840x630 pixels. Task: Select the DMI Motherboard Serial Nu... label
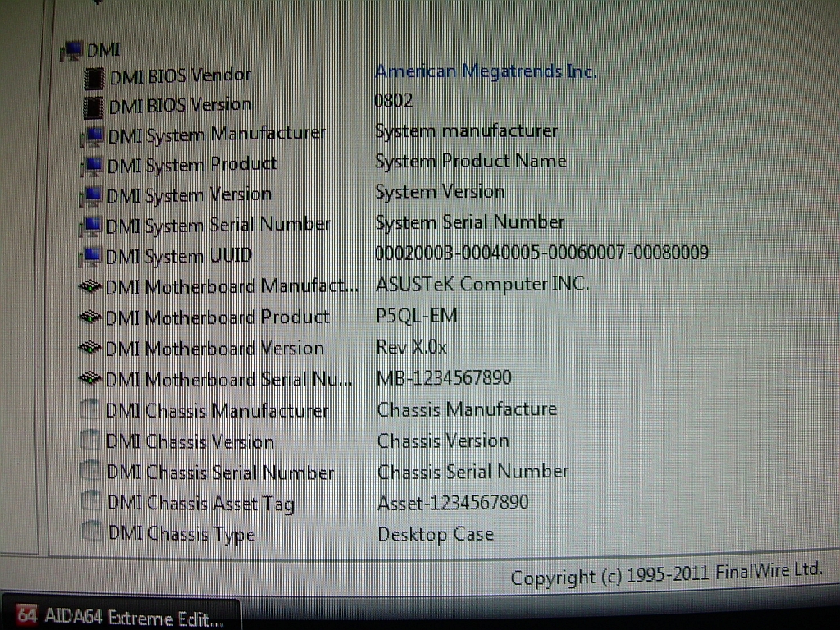(x=230, y=380)
